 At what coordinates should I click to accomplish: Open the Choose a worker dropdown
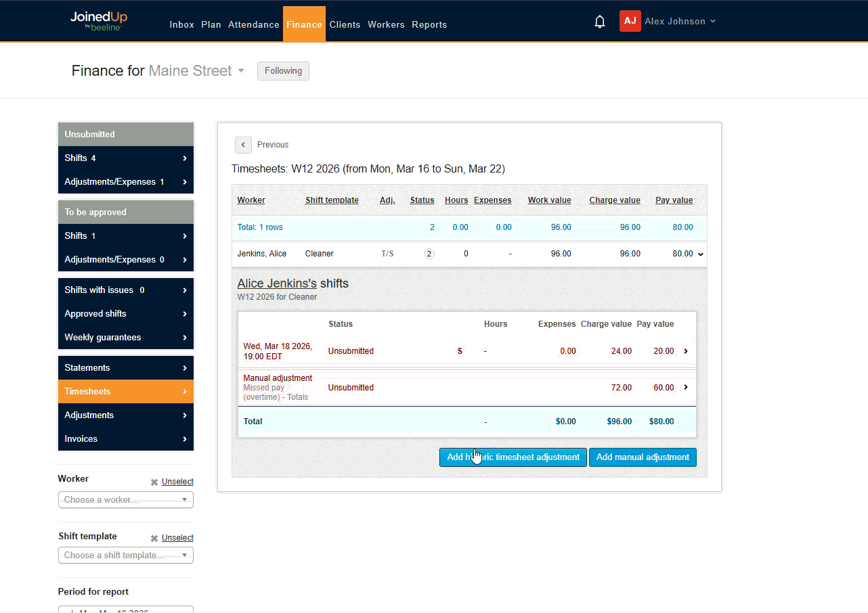tap(125, 499)
